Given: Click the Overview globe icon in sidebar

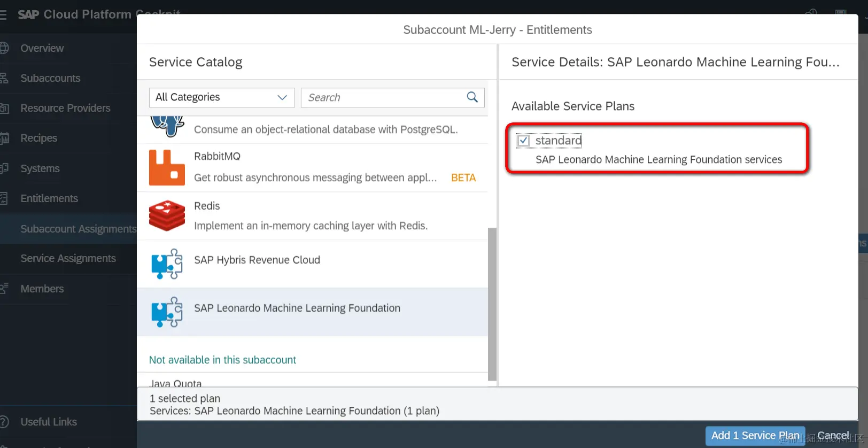Looking at the screenshot, I should point(4,48).
